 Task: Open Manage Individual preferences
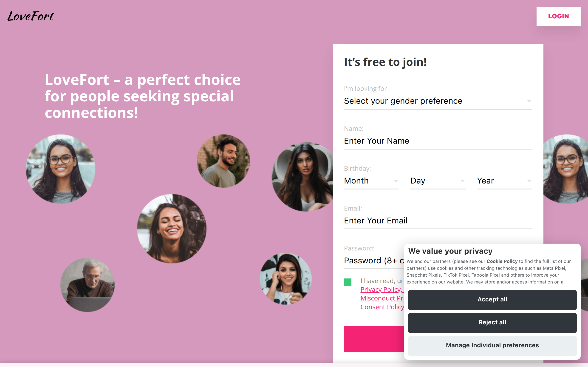pos(492,345)
